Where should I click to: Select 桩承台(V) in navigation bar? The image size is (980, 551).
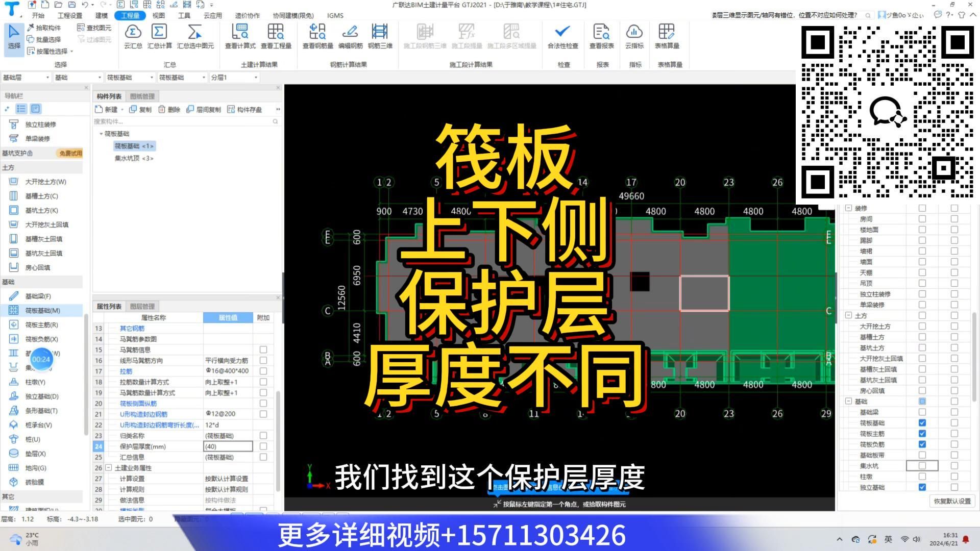coord(38,424)
